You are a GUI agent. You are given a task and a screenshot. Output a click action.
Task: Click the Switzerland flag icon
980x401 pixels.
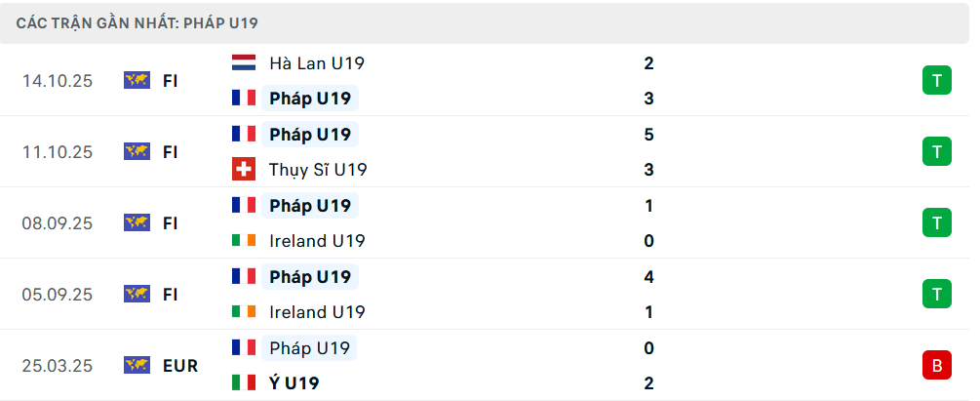point(244,170)
